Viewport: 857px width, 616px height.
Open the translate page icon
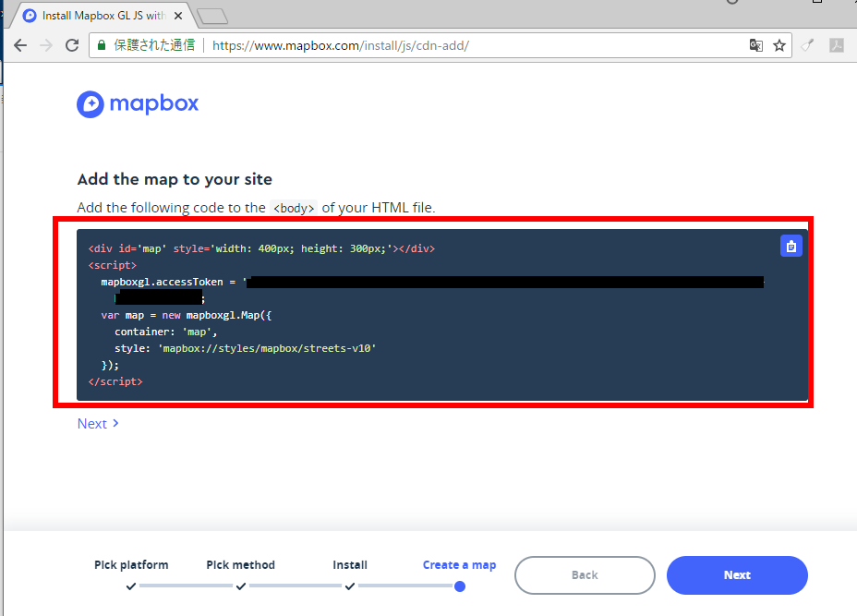[x=756, y=45]
